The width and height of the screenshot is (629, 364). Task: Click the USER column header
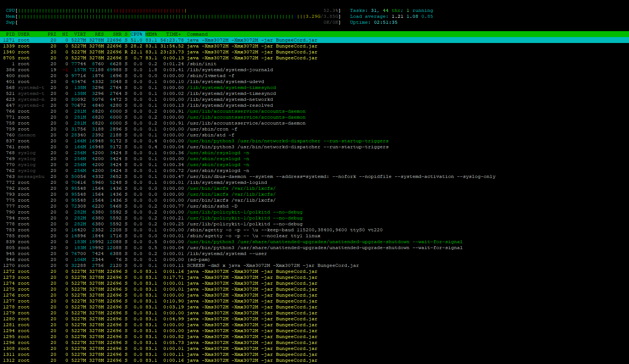tap(24, 34)
